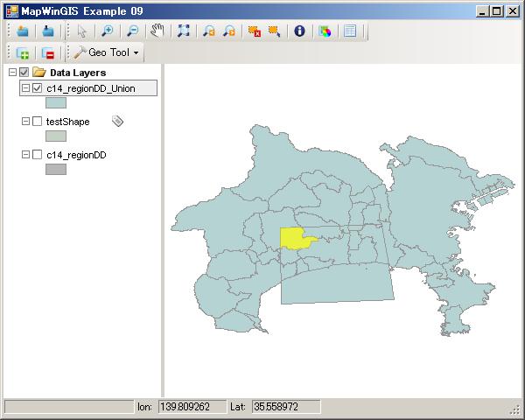The height and width of the screenshot is (420, 525).
Task: Check the c14_regionDD layer visibility box
Action: (x=37, y=155)
